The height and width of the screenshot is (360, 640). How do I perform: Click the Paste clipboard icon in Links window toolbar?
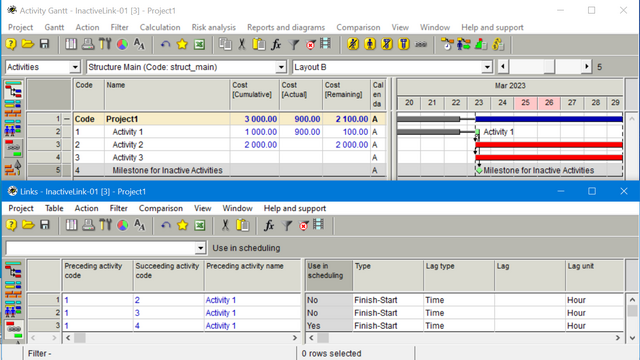pyautogui.click(x=242, y=225)
